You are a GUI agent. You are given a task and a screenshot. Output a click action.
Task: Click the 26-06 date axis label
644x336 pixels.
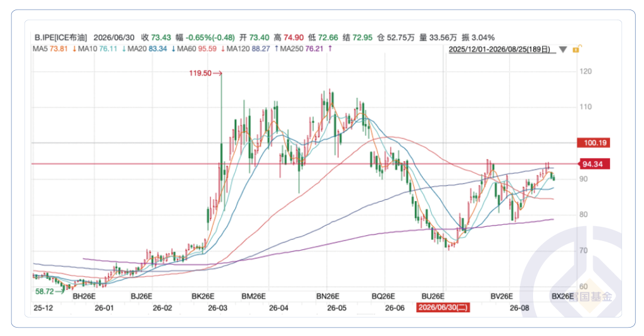395,307
